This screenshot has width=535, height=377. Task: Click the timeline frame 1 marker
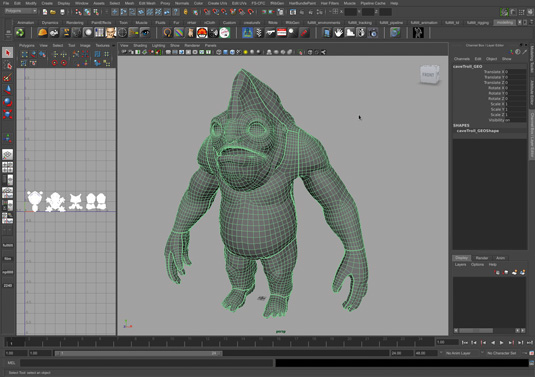tap(11, 344)
